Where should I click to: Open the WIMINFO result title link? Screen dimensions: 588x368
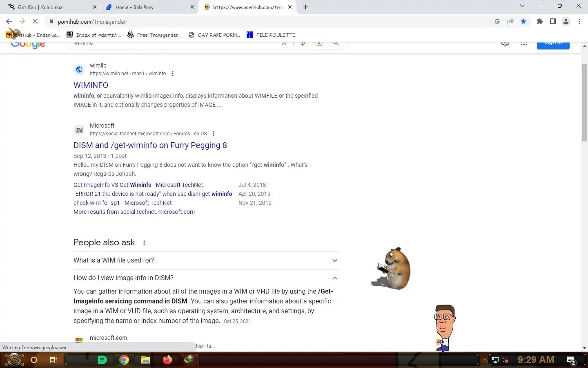[x=91, y=85]
